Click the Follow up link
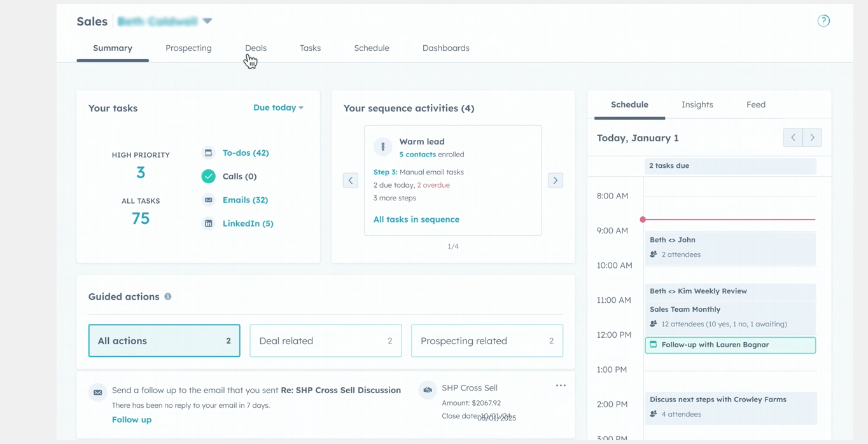Image resolution: width=868 pixels, height=444 pixels. point(131,419)
